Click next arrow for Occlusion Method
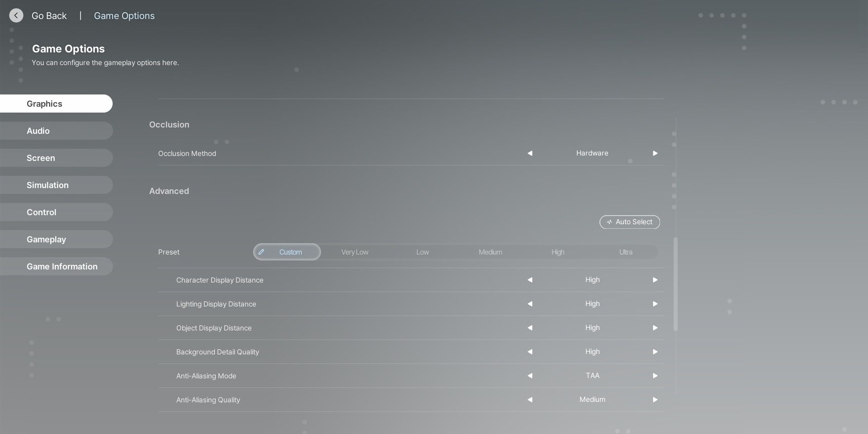868x434 pixels. pyautogui.click(x=655, y=153)
